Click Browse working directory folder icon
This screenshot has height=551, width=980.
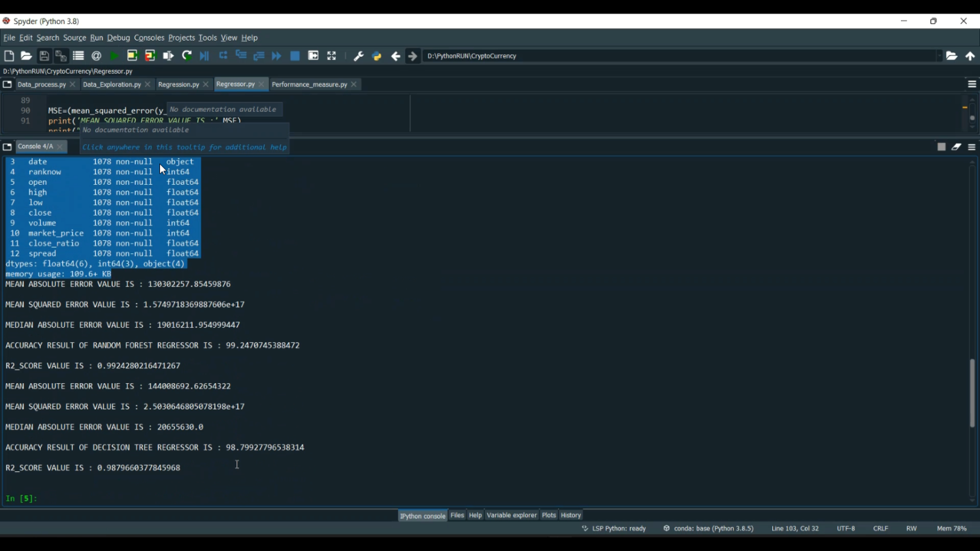click(952, 56)
